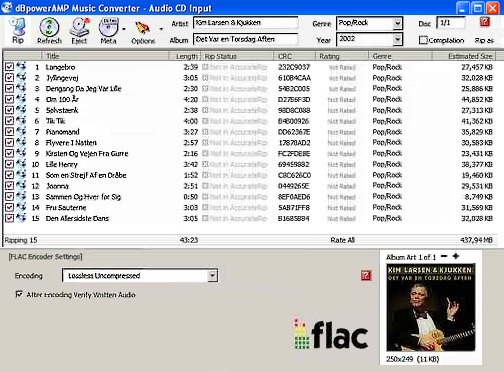504x372 pixels.
Task: Click the red help icon near Disc
Action: (485, 22)
